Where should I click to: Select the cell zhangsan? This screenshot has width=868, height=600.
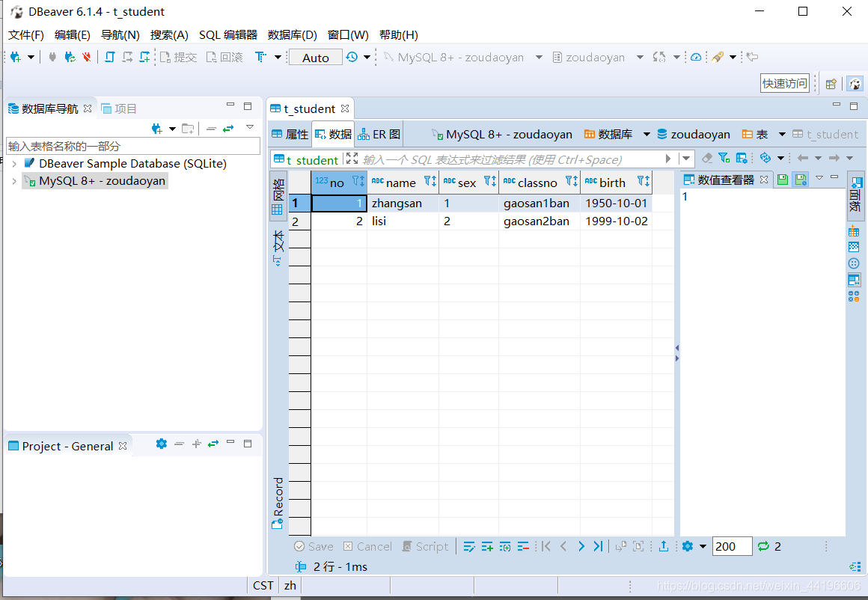(403, 203)
